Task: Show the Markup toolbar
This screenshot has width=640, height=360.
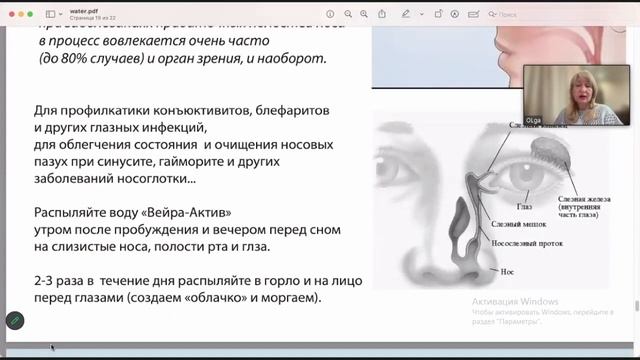Action: tap(455, 14)
